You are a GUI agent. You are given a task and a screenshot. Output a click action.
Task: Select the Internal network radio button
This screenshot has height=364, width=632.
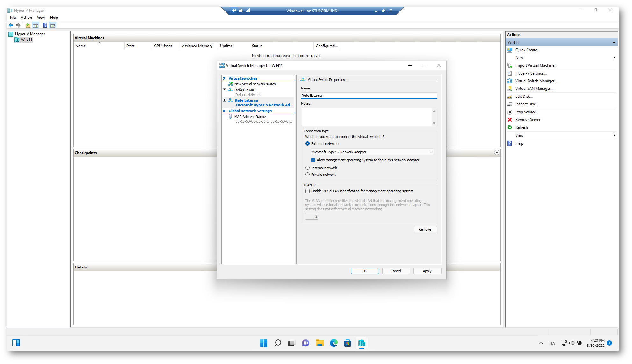[307, 168]
